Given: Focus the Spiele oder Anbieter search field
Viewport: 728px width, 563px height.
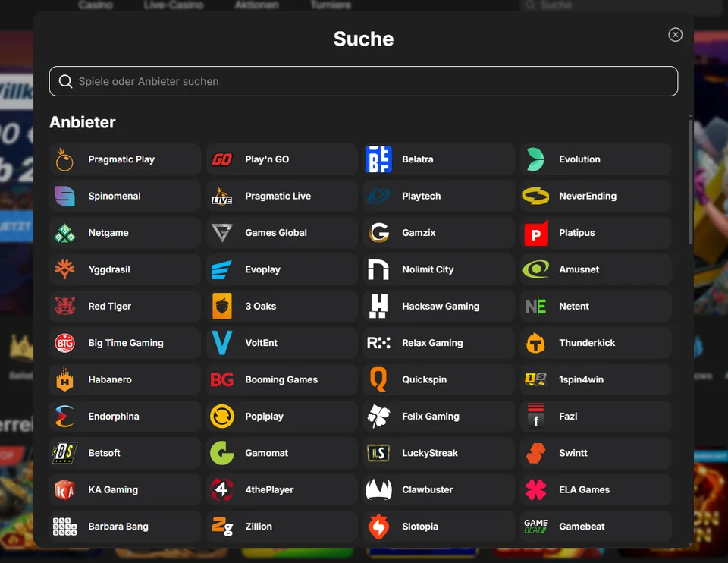Looking at the screenshot, I should click(363, 81).
